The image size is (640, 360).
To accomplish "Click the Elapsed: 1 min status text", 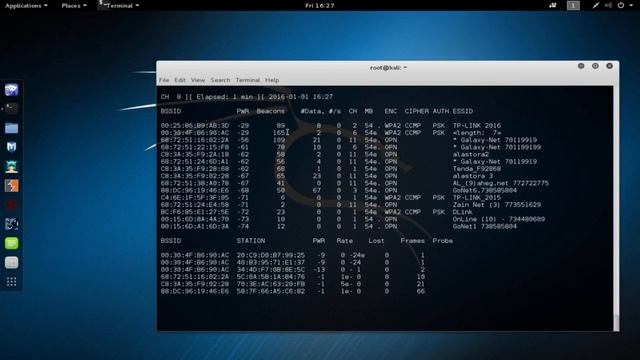I will pyautogui.click(x=224, y=97).
